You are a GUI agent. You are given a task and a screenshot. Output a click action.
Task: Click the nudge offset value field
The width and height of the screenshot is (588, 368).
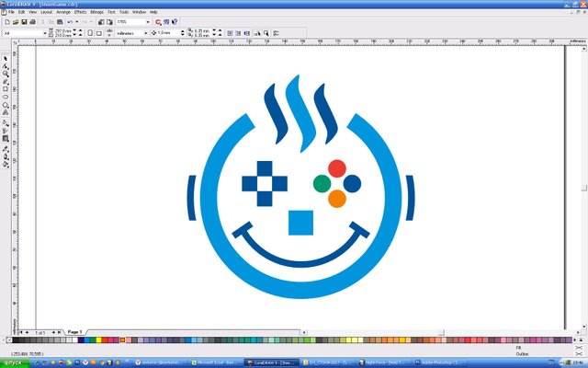[x=167, y=33]
